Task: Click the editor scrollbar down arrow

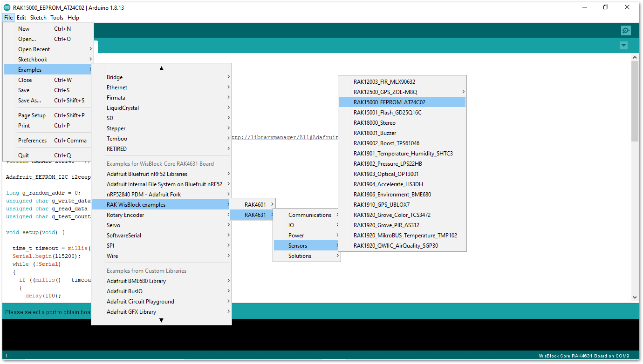Action: pyautogui.click(x=635, y=297)
